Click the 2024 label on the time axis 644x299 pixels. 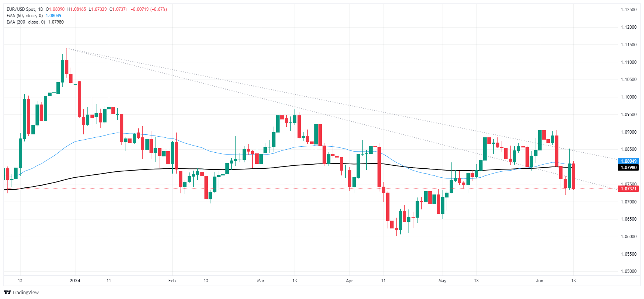(x=75, y=281)
